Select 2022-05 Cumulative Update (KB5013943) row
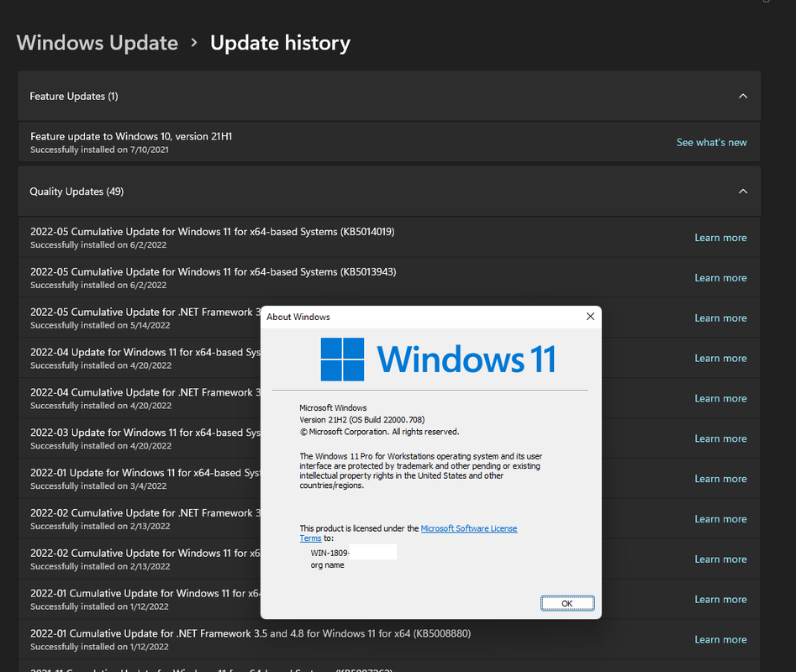Image resolution: width=796 pixels, height=672 pixels. 389,277
